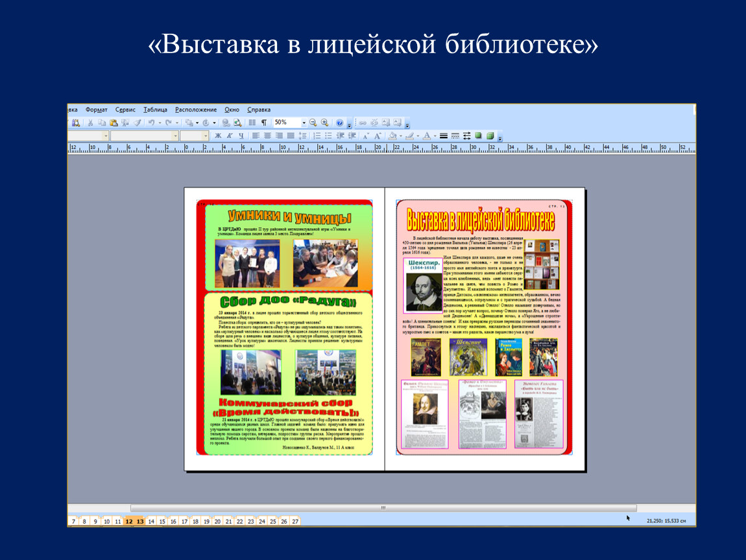The width and height of the screenshot is (746, 560).
Task: Open the Line/Border Style thick lines icon
Action: tap(444, 135)
